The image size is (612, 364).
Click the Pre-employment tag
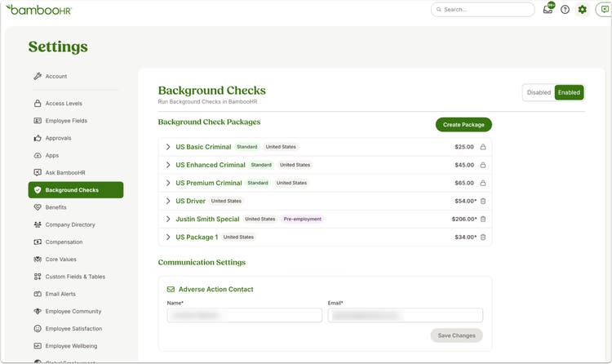click(x=303, y=219)
